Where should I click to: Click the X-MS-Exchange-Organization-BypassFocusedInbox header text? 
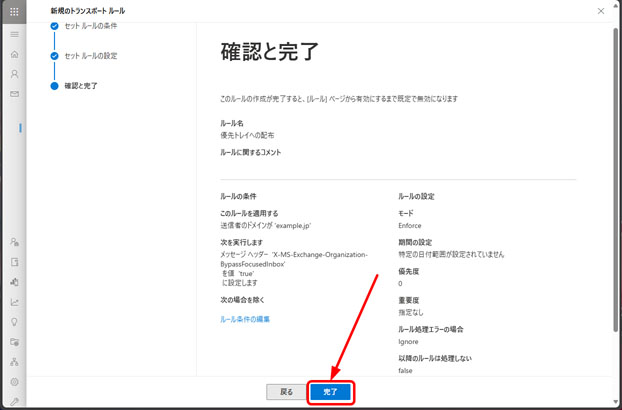(294, 259)
